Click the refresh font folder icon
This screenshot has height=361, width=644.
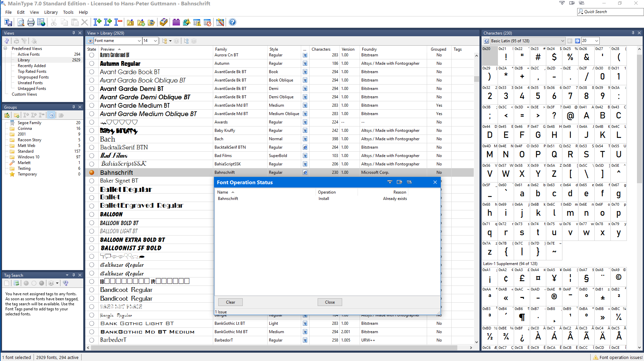pyautogui.click(x=151, y=22)
